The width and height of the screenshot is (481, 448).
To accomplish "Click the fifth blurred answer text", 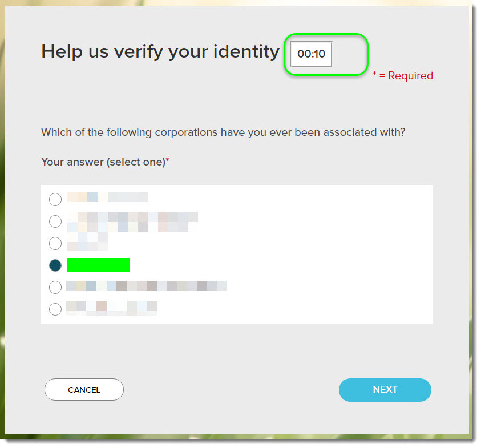I will click(x=147, y=286).
